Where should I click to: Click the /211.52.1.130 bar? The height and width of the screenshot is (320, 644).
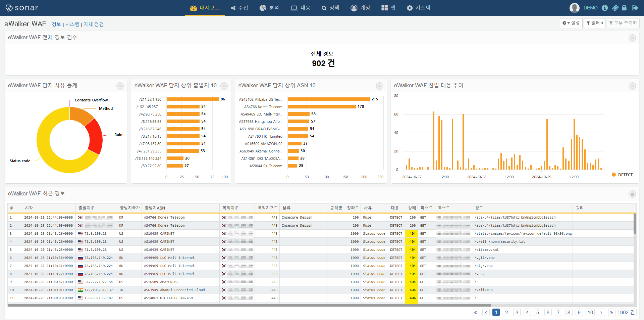[x=193, y=99]
